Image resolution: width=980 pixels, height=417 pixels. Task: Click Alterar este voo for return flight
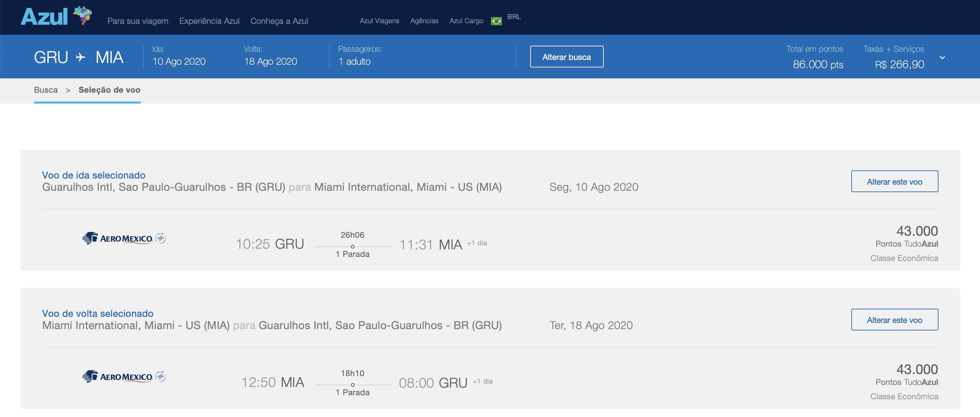tap(895, 320)
